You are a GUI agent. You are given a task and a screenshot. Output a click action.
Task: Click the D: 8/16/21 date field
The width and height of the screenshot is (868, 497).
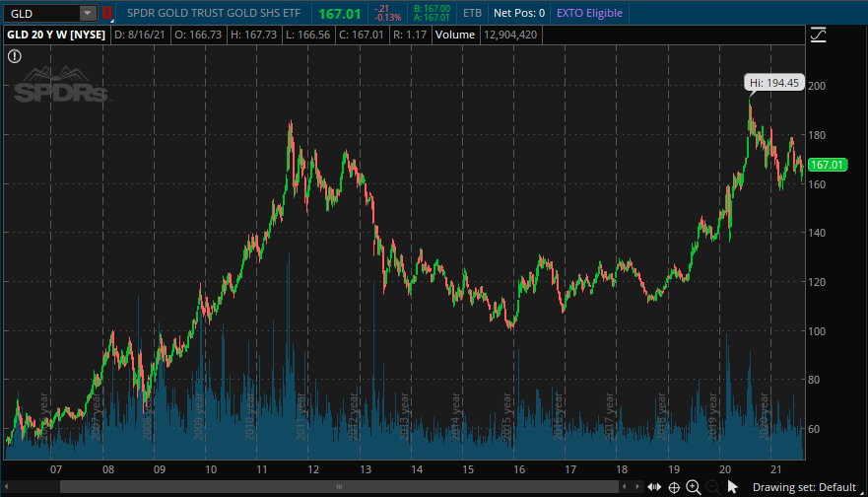pyautogui.click(x=140, y=35)
